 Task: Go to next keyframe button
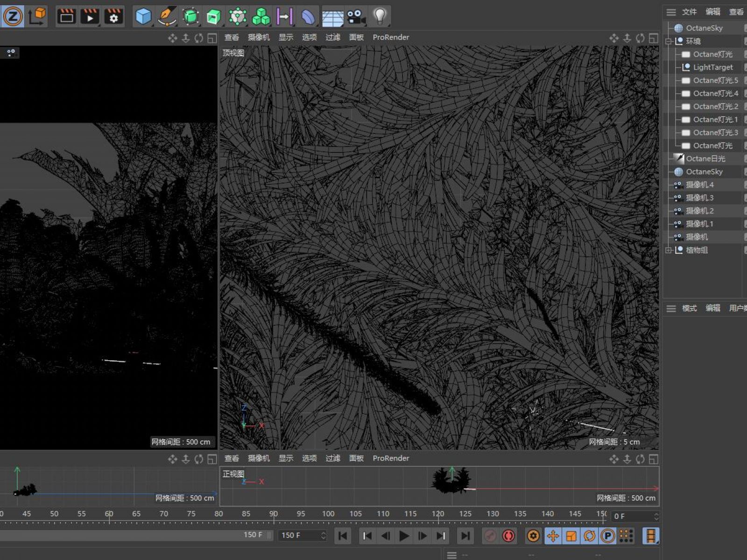click(441, 536)
